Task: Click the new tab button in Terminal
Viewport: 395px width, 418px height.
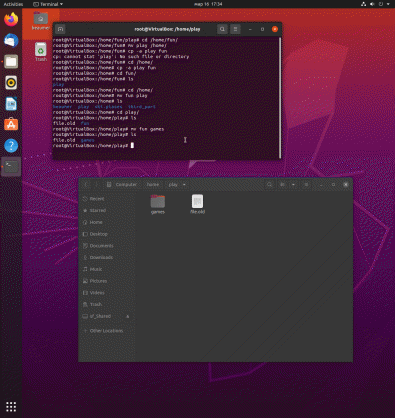Action: [60, 29]
